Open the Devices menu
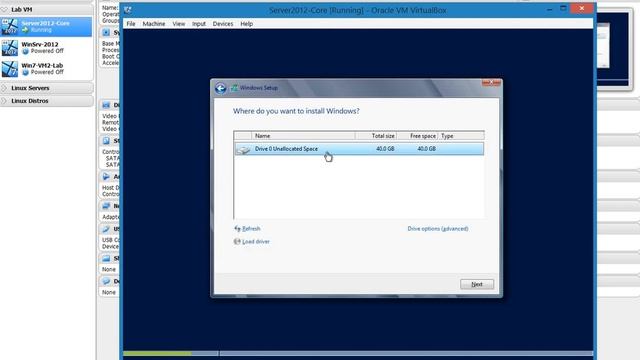640x360 pixels. [x=223, y=24]
